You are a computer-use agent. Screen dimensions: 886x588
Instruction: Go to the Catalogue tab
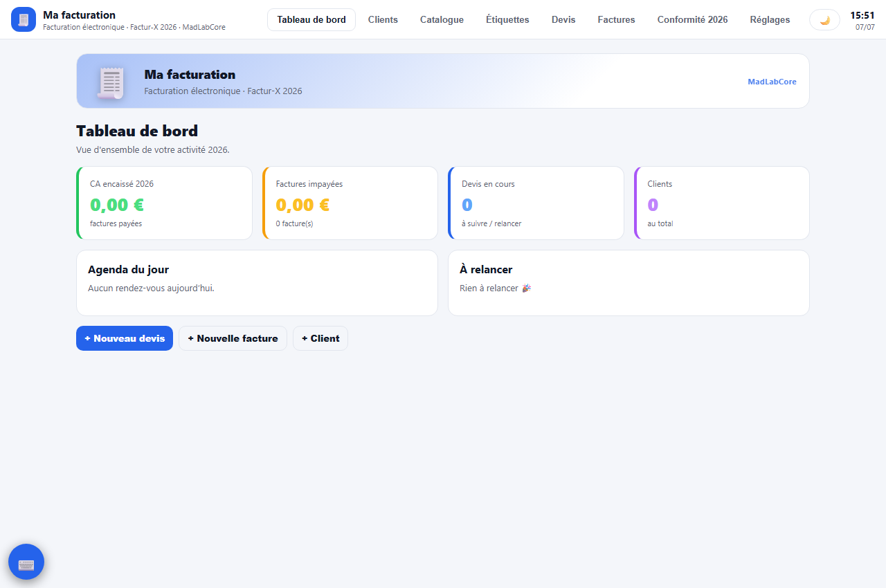(442, 20)
